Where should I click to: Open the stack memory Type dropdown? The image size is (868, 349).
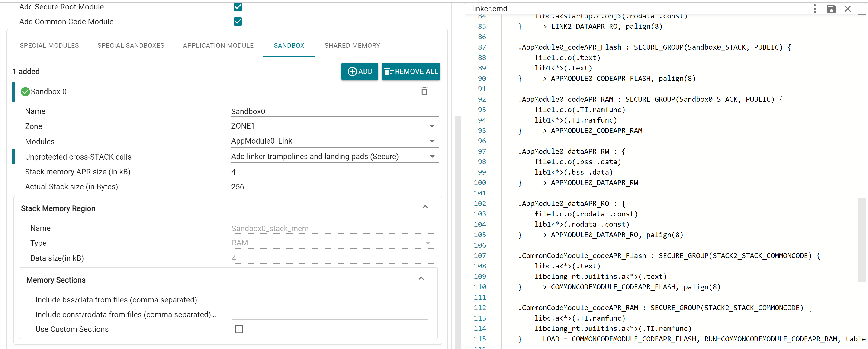coord(428,243)
